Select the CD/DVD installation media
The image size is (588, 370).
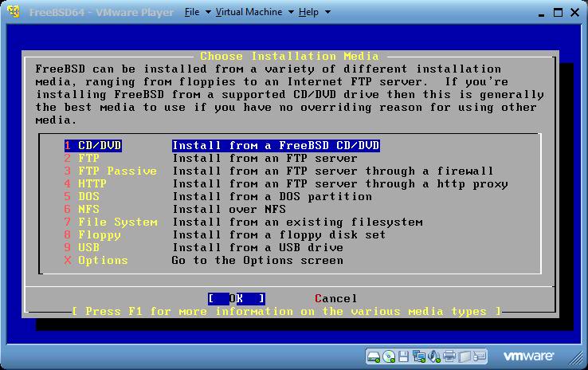pyautogui.click(x=93, y=146)
